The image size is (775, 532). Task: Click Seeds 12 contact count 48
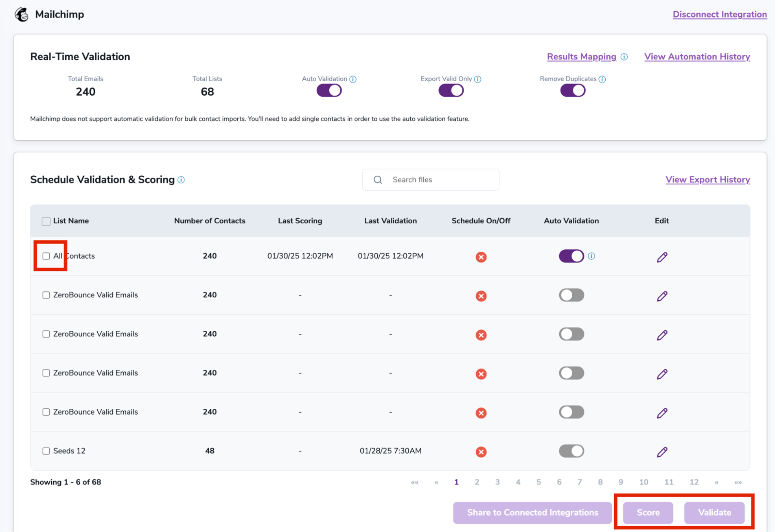click(210, 451)
